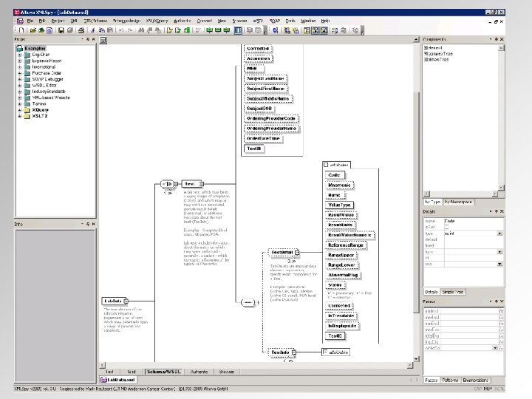Click the Replace icon beside Find Next
The width and height of the screenshot is (532, 399).
tap(158, 30)
